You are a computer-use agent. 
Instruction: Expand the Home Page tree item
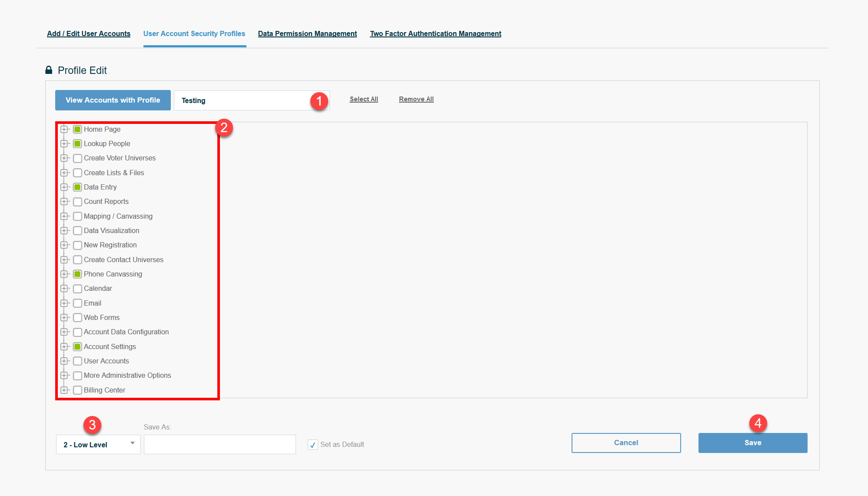coord(64,129)
